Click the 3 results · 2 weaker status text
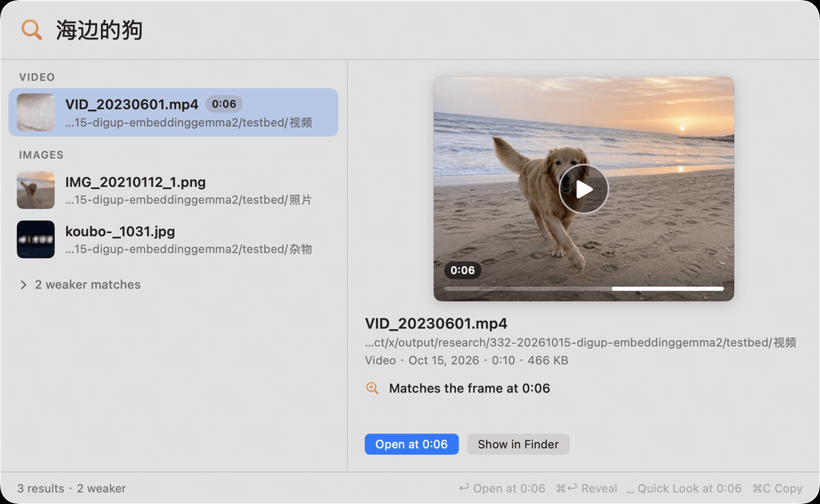This screenshot has height=504, width=820. click(71, 488)
